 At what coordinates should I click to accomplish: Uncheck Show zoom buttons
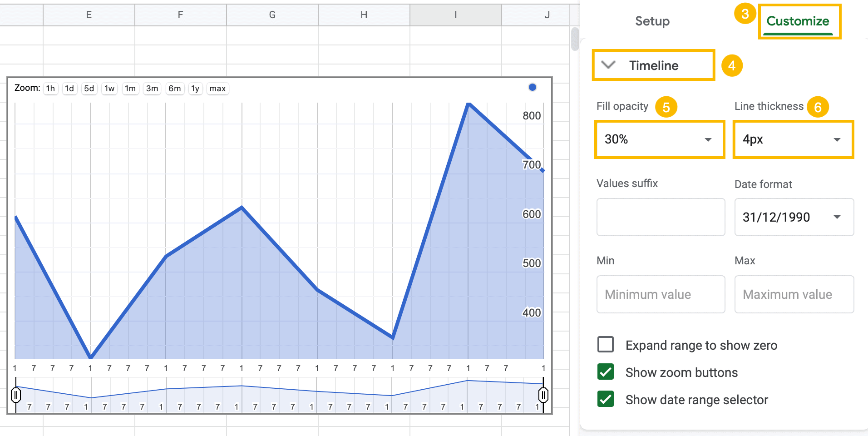point(605,372)
